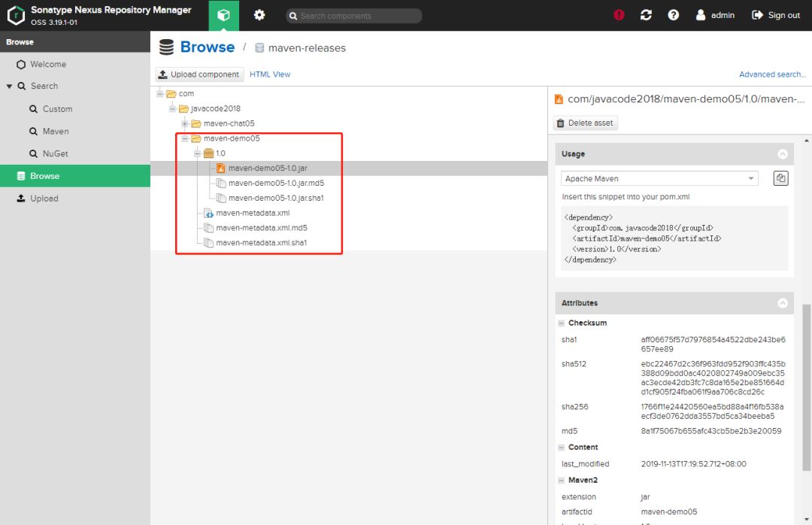Click the Browse breadcrumb heading

(x=208, y=47)
